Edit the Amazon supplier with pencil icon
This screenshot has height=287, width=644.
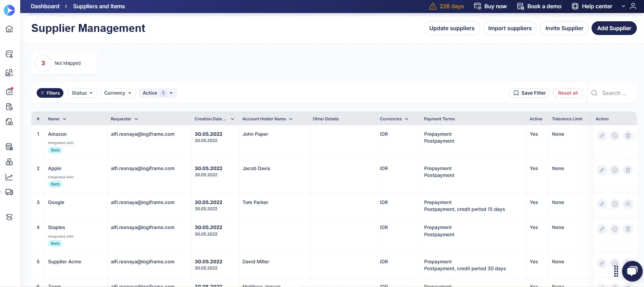tap(602, 136)
